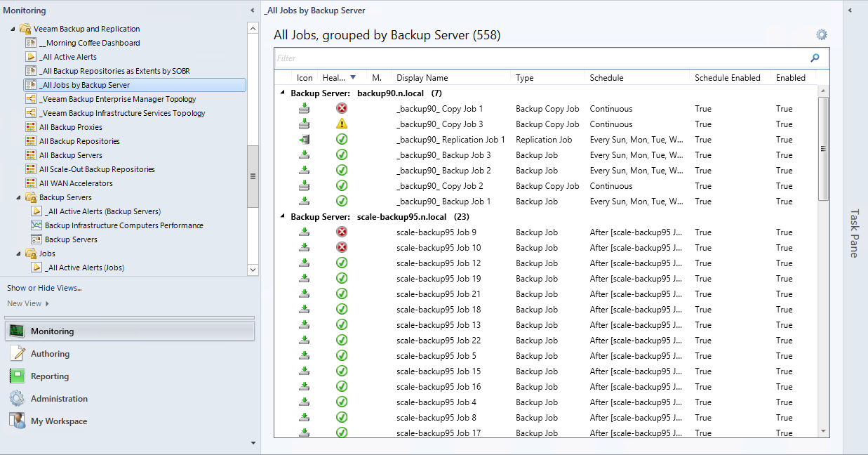
Task: Click the Reporting icon in navigation pane
Action: tap(17, 376)
